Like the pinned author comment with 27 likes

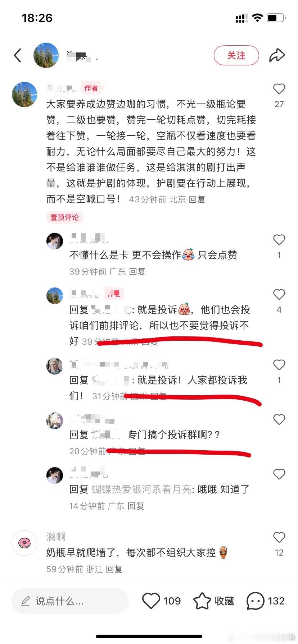point(279,89)
